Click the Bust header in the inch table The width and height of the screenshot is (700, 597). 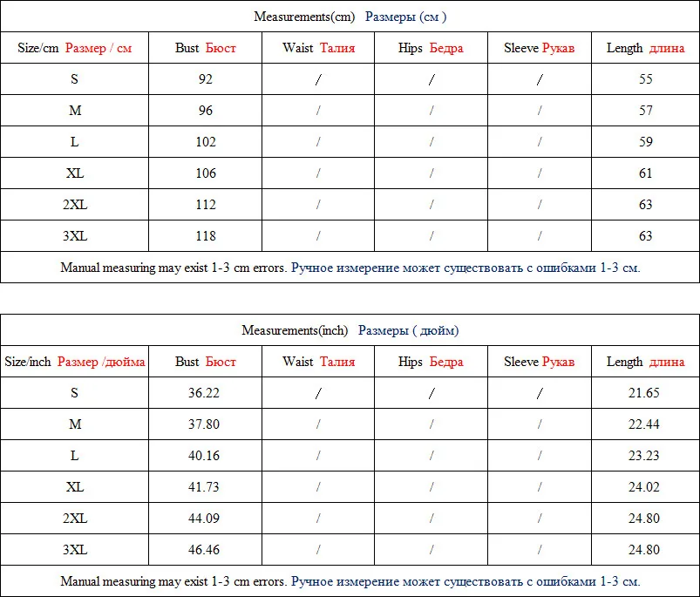[x=206, y=362]
